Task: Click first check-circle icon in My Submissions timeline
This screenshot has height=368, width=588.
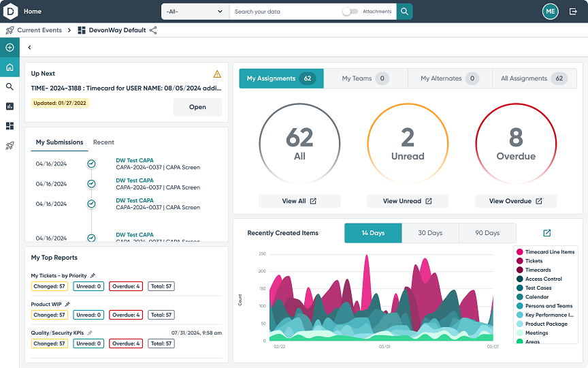Action: 91,164
